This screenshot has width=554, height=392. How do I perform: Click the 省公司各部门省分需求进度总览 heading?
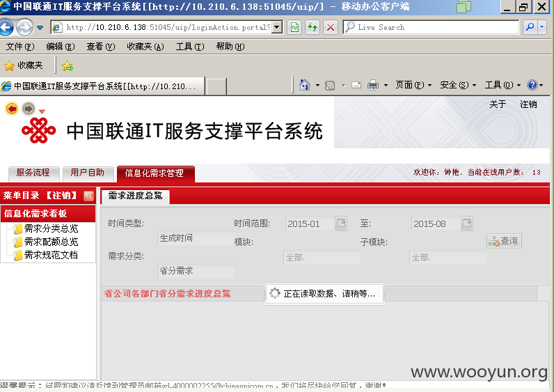coord(167,294)
